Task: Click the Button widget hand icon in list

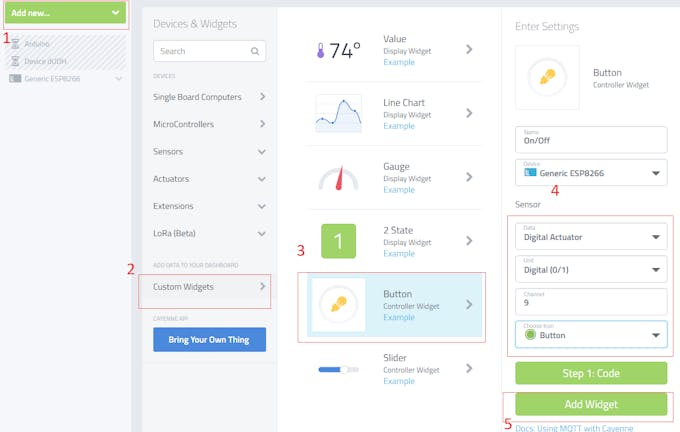Action: pos(338,304)
